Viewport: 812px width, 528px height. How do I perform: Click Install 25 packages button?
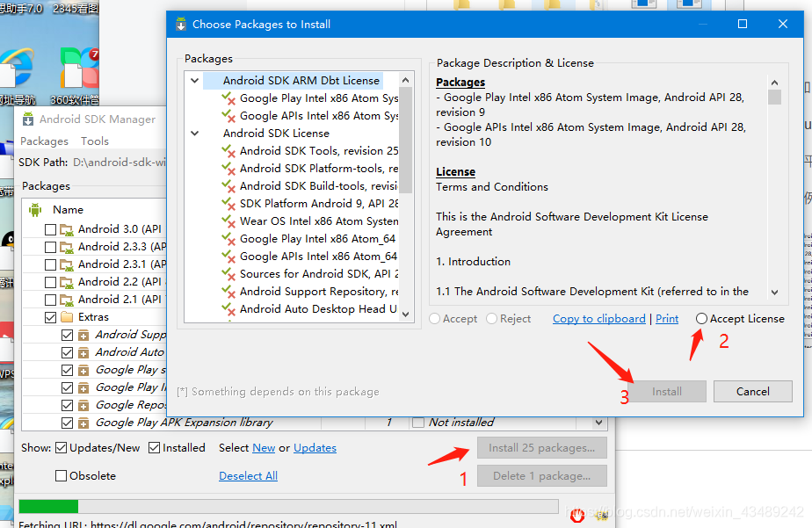pos(541,448)
